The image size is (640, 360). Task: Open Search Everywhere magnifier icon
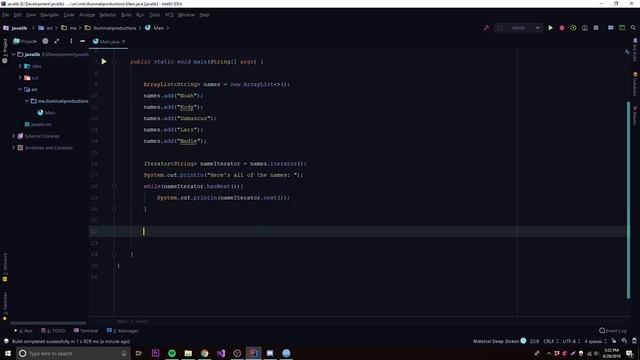point(633,28)
